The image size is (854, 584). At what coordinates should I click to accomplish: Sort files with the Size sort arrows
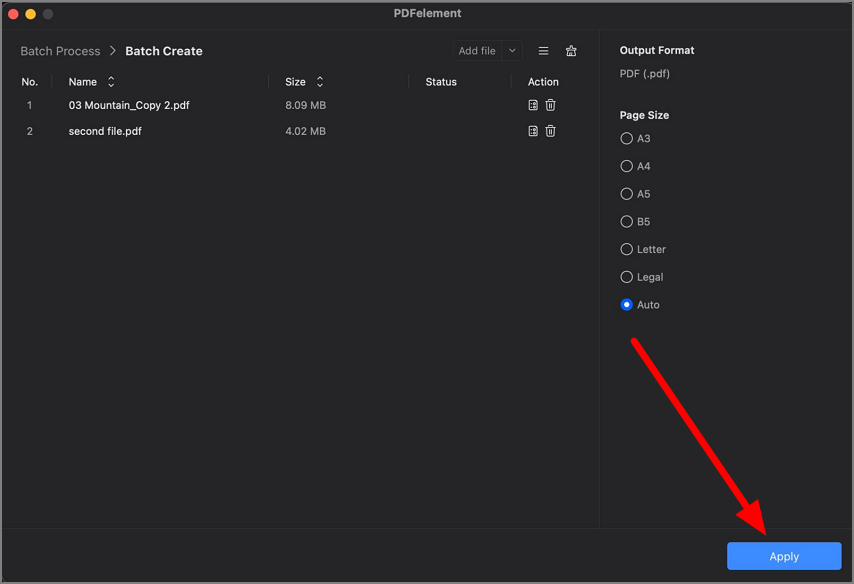click(x=320, y=82)
